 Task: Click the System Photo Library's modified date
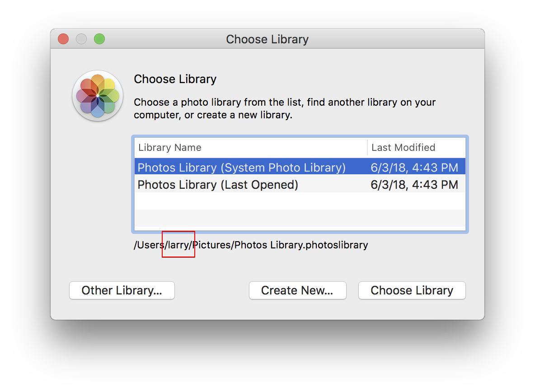point(414,168)
